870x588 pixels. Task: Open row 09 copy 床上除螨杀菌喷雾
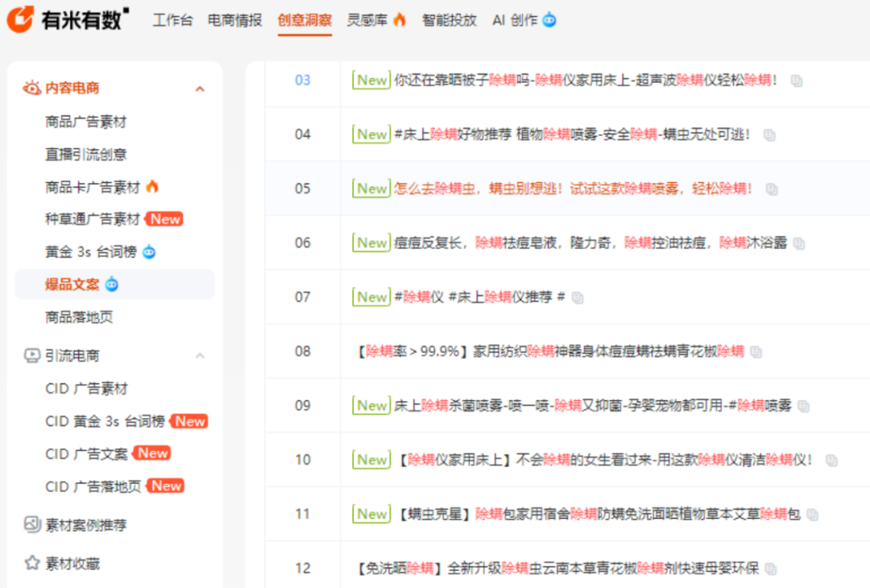593,405
